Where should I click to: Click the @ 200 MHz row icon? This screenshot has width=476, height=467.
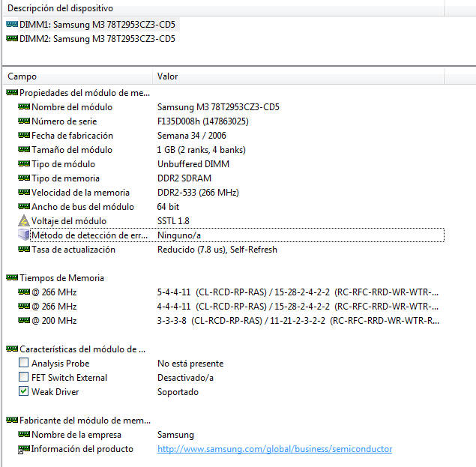(x=24, y=320)
